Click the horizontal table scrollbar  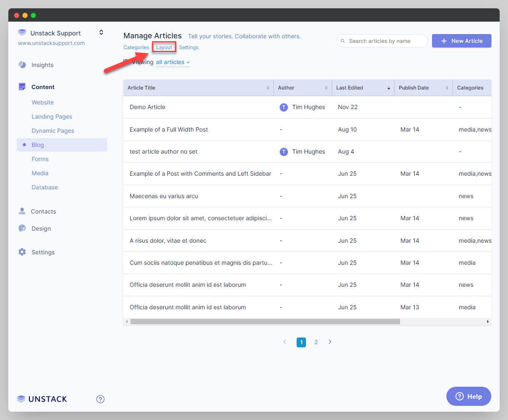[x=265, y=321]
